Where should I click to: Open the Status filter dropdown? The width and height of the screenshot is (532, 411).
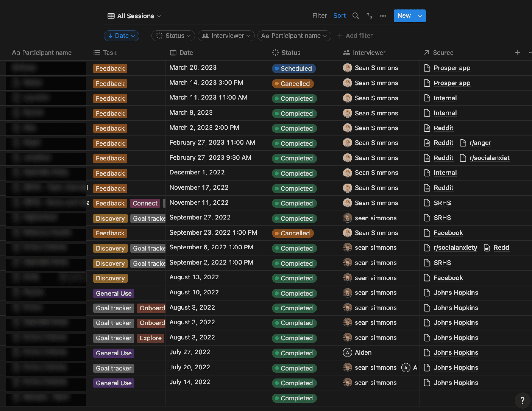tap(173, 36)
